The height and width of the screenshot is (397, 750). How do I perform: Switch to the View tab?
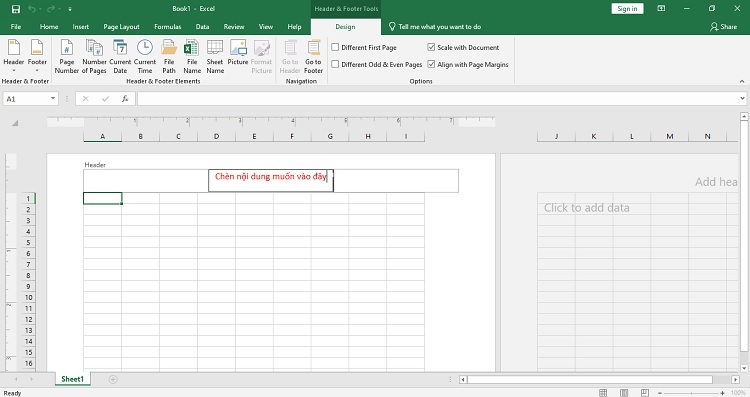pos(265,27)
